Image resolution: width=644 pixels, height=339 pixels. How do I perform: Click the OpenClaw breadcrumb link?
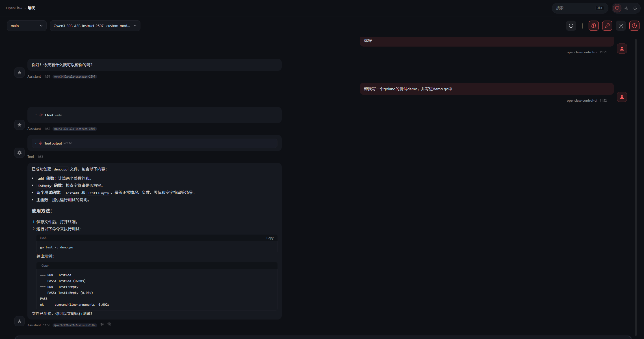[14, 8]
